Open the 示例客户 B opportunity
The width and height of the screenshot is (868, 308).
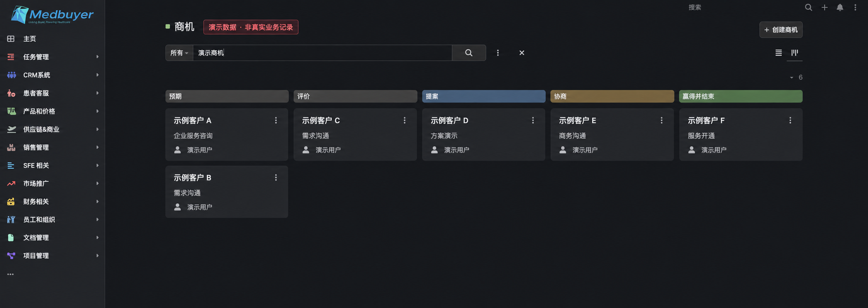(192, 178)
